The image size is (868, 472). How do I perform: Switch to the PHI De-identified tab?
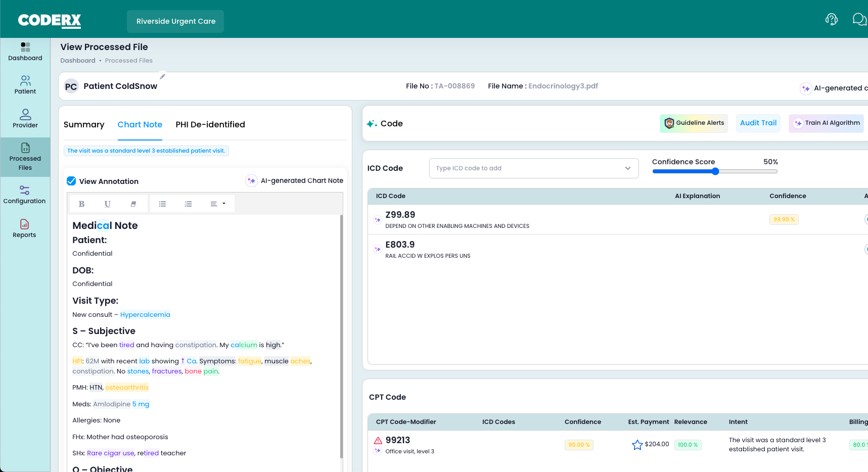pos(210,124)
